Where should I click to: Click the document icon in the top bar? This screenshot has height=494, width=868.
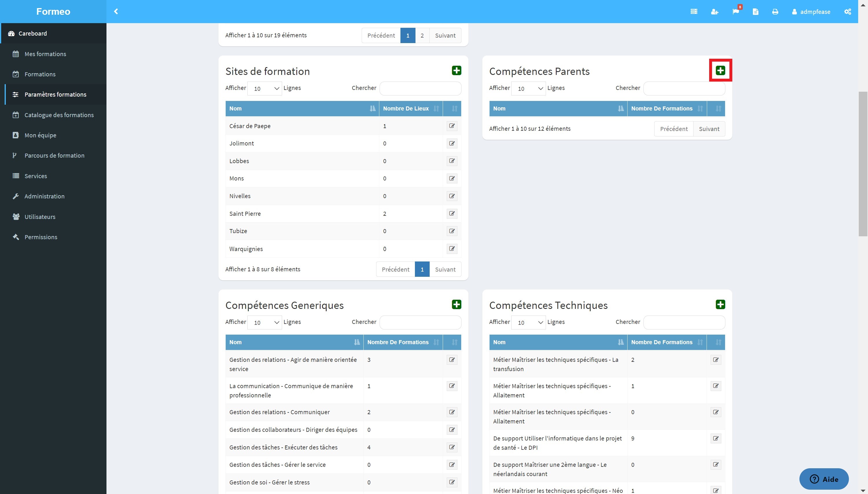coord(755,12)
